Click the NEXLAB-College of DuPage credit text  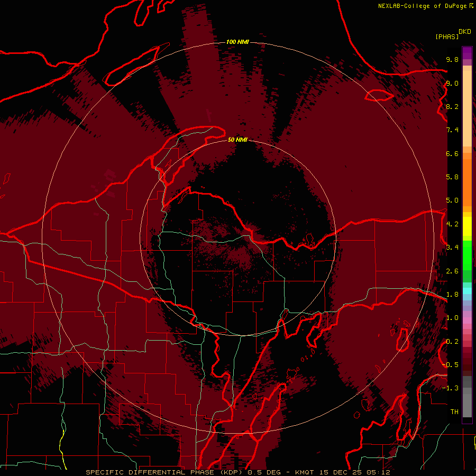pyautogui.click(x=423, y=6)
